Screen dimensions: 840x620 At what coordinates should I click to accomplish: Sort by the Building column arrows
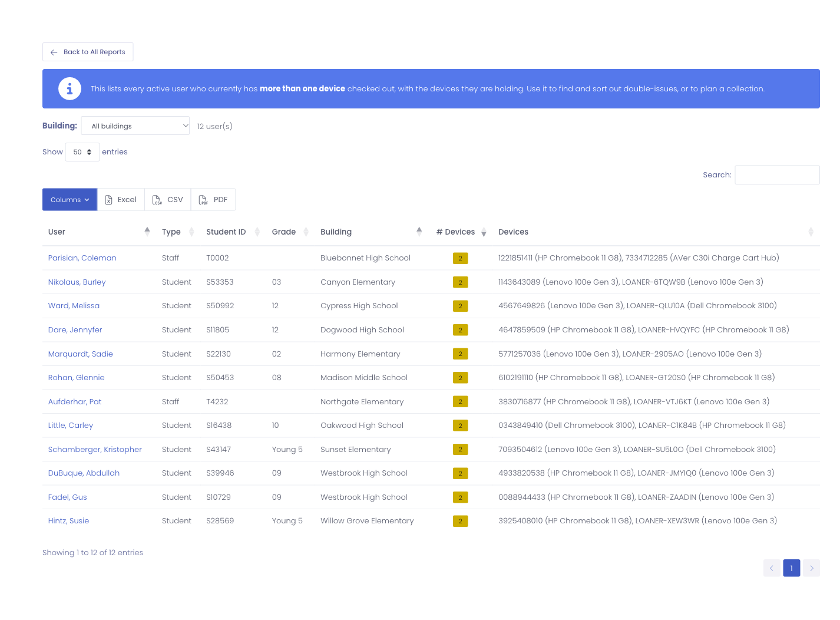(x=419, y=232)
